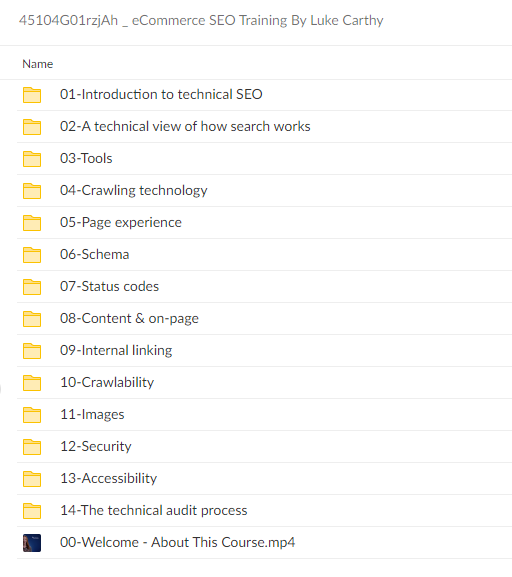Click the folder icon for 11-Images
Viewport: 512px width, 577px height.
(32, 415)
